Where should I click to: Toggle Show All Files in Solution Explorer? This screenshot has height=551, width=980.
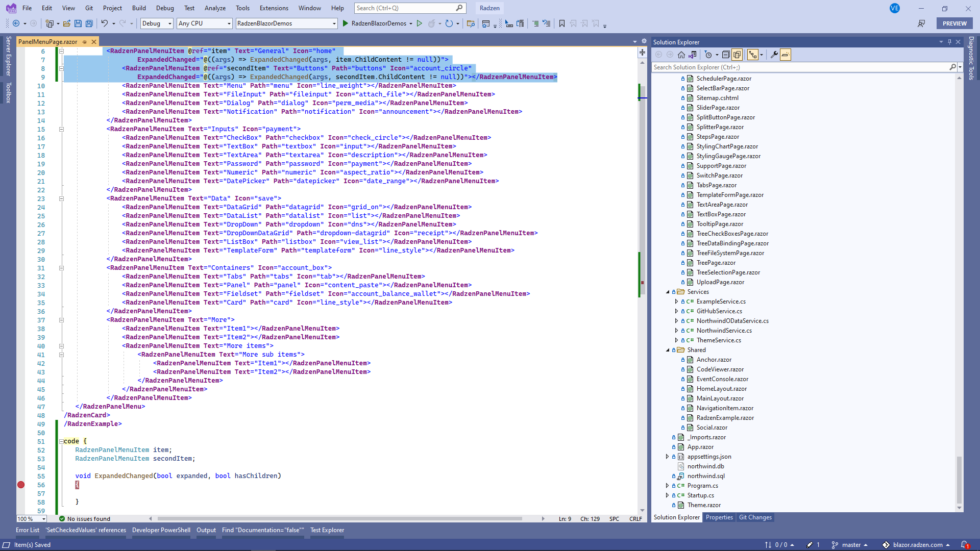coord(737,55)
